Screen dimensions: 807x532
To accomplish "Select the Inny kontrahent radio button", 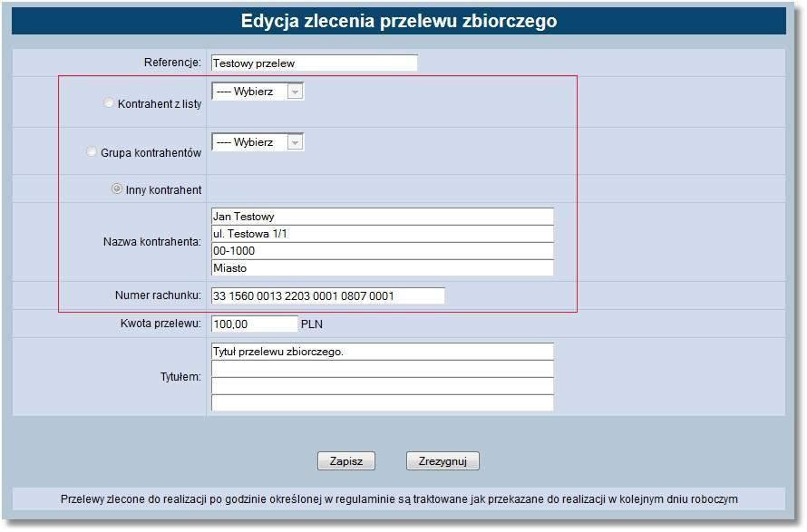I will 117,189.
